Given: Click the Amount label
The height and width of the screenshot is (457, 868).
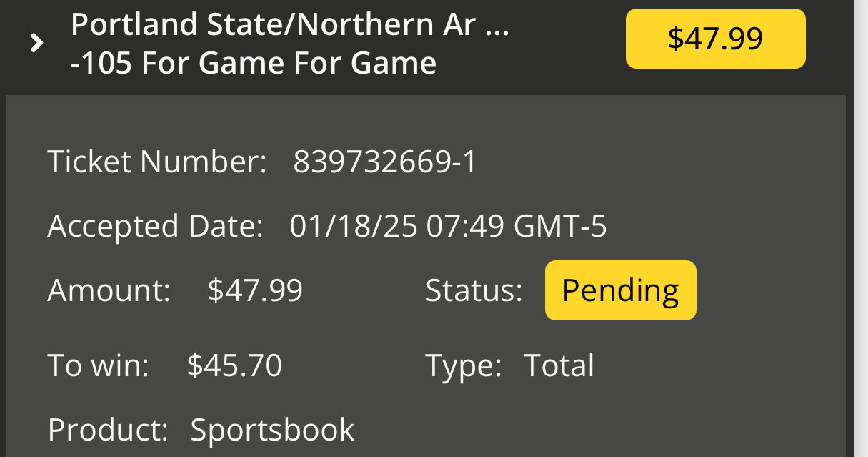Looking at the screenshot, I should point(109,290).
